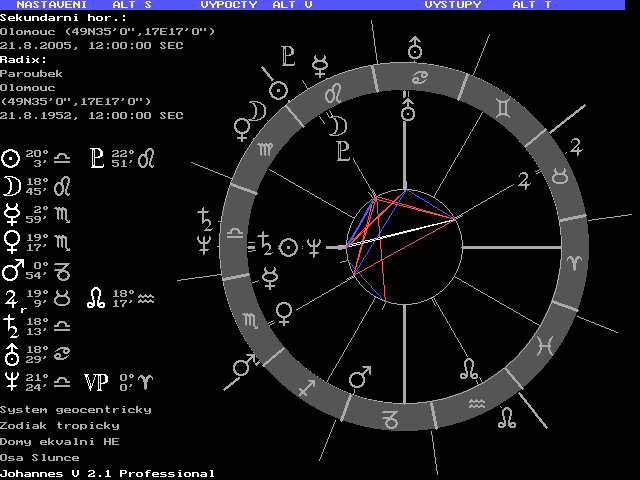Click the Pluto symbol in the position list
This screenshot has height=480, width=640.
pyautogui.click(x=98, y=158)
